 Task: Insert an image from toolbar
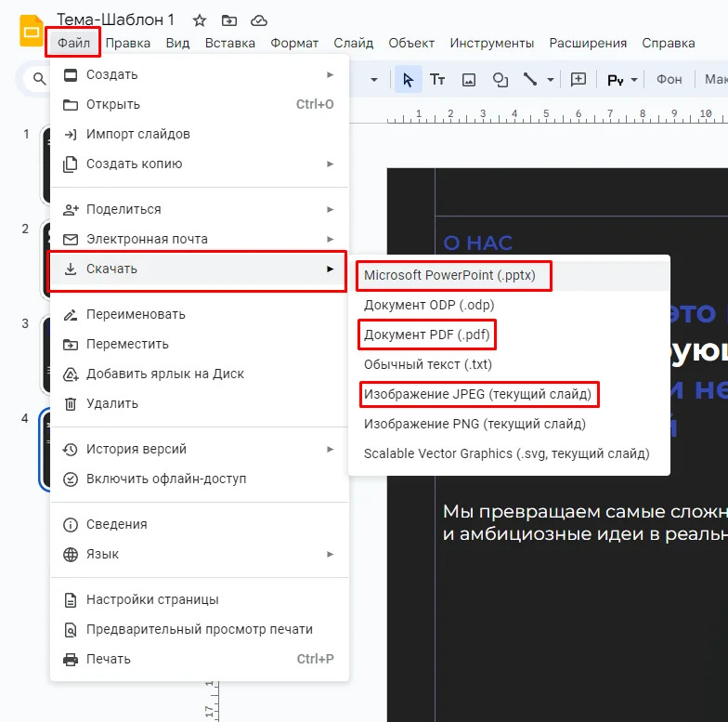coord(468,80)
